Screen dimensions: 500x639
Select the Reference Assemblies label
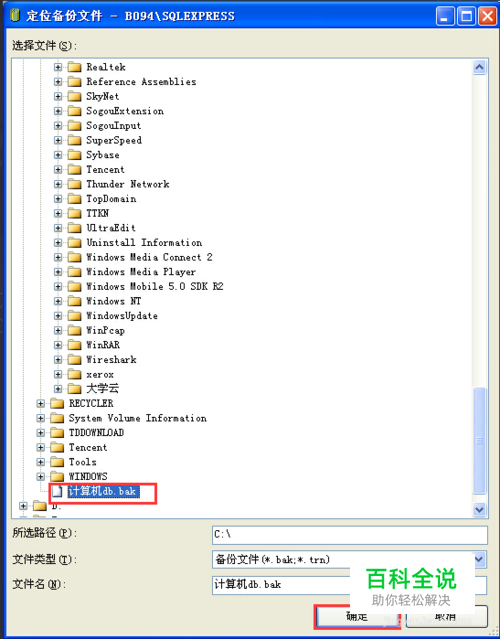point(141,82)
